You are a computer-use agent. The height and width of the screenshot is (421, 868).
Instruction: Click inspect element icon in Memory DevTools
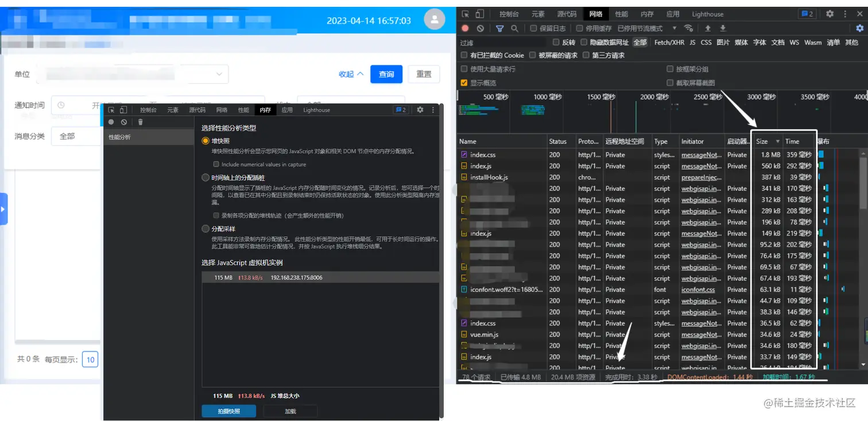click(112, 110)
